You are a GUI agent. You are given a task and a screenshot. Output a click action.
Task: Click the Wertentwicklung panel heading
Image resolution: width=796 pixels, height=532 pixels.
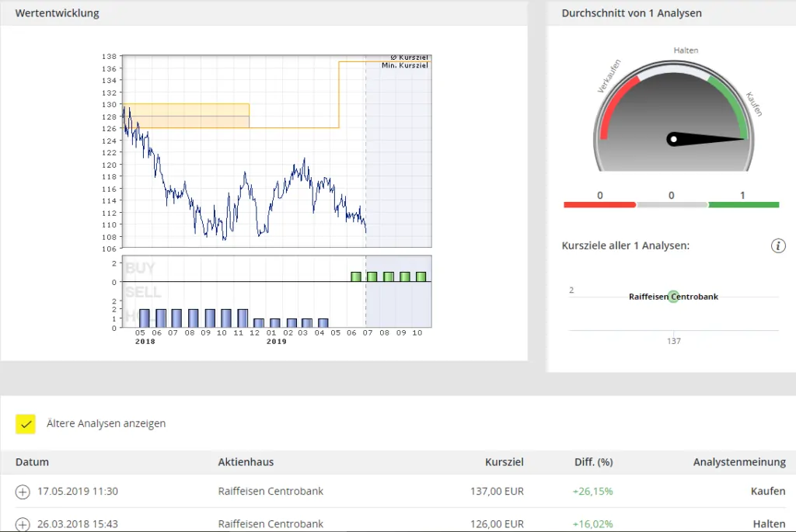click(57, 13)
